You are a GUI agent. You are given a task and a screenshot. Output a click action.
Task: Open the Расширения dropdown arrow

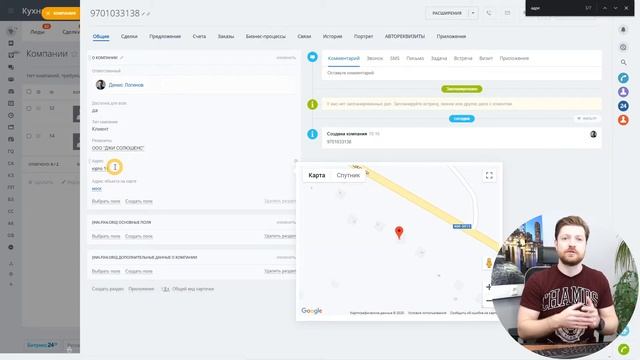[x=473, y=13]
